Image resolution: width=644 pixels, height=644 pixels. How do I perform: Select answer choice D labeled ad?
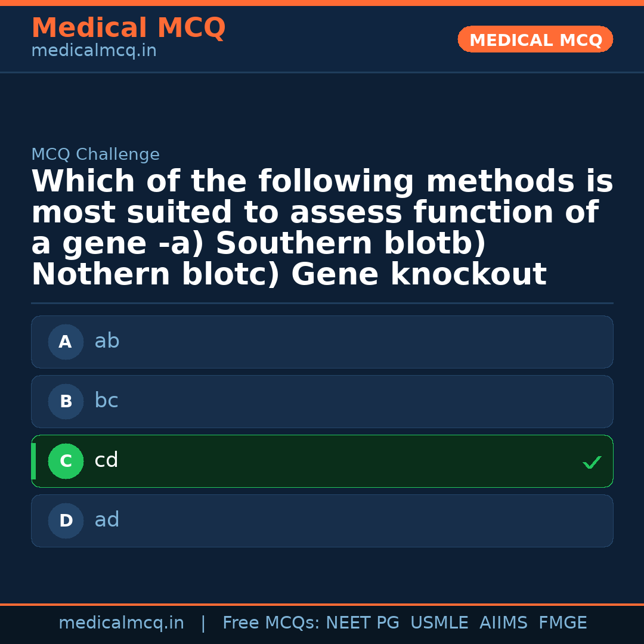pyautogui.click(x=322, y=521)
